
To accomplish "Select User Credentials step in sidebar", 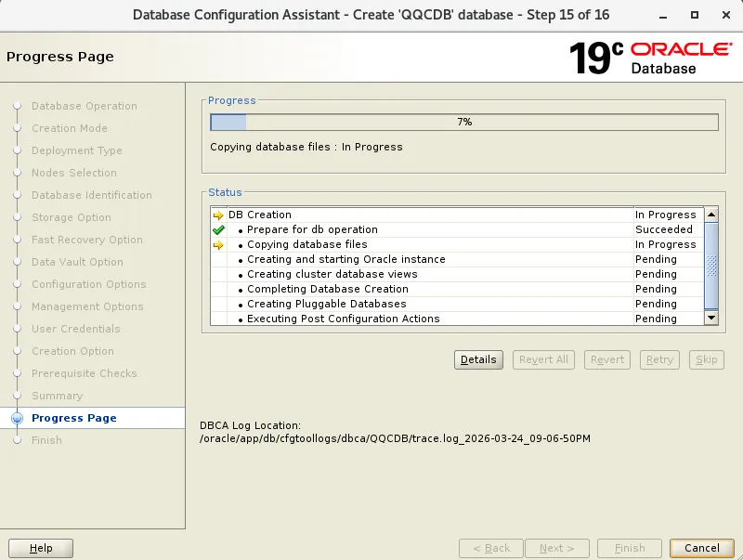I will (76, 329).
